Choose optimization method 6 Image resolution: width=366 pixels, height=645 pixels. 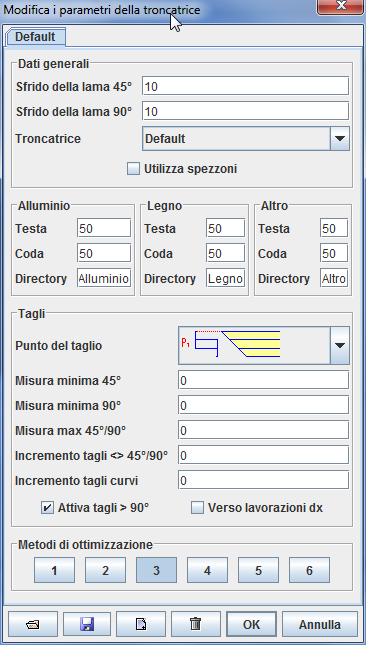[x=309, y=571]
